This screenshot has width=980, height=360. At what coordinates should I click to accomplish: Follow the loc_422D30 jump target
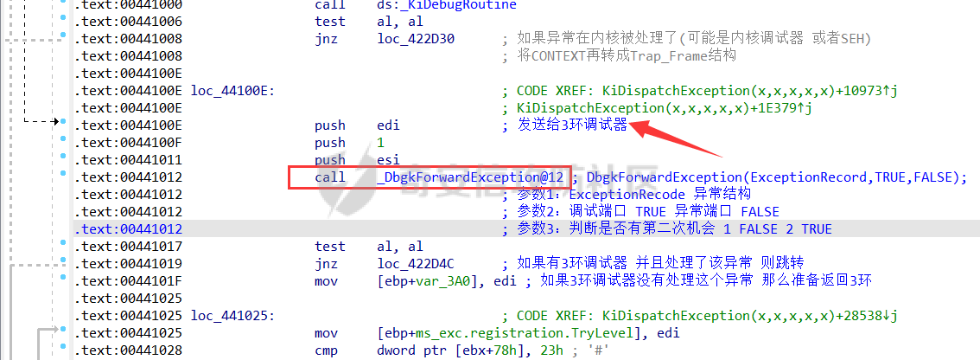click(417, 39)
